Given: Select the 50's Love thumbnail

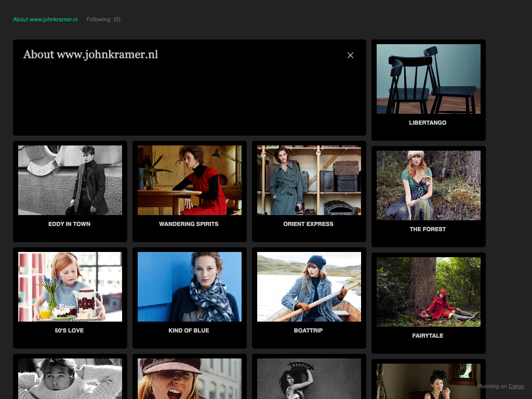Looking at the screenshot, I should pos(70,287).
